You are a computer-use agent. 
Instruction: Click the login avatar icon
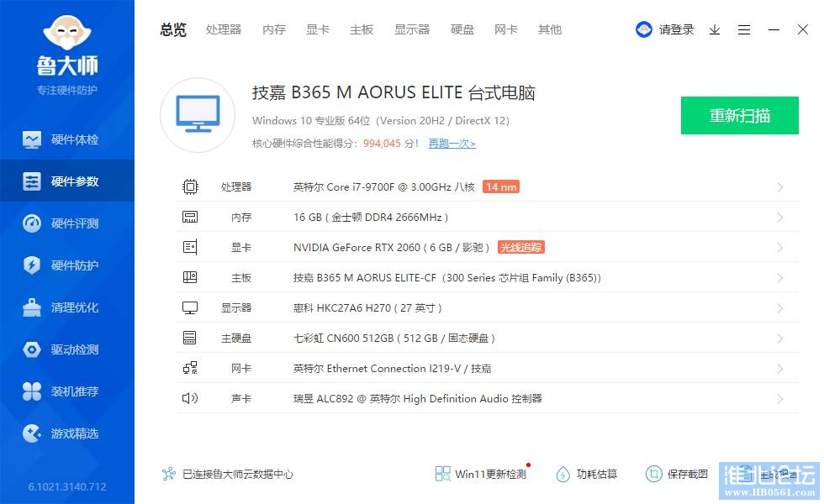point(644,30)
